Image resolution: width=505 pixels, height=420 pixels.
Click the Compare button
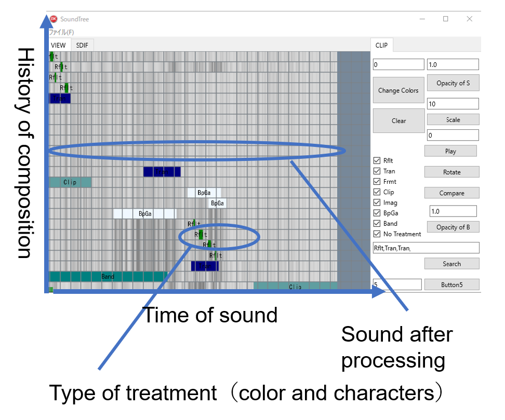(451, 193)
